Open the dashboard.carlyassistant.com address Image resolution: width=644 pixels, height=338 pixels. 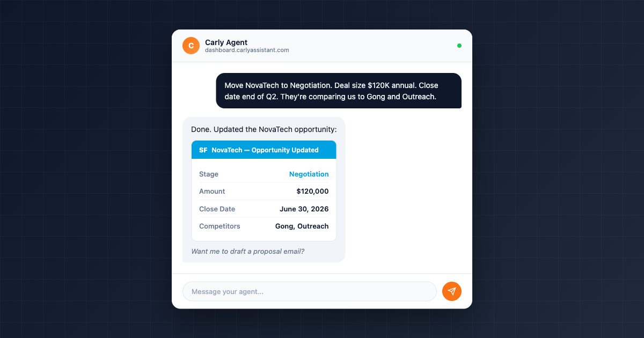point(246,50)
